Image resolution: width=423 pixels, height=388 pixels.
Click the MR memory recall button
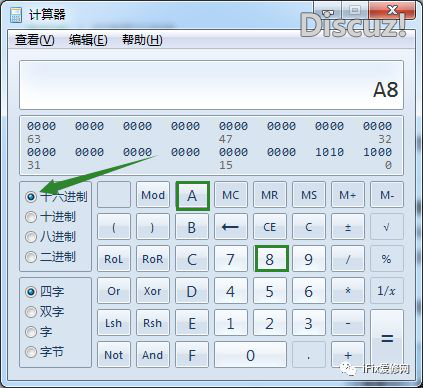(270, 195)
